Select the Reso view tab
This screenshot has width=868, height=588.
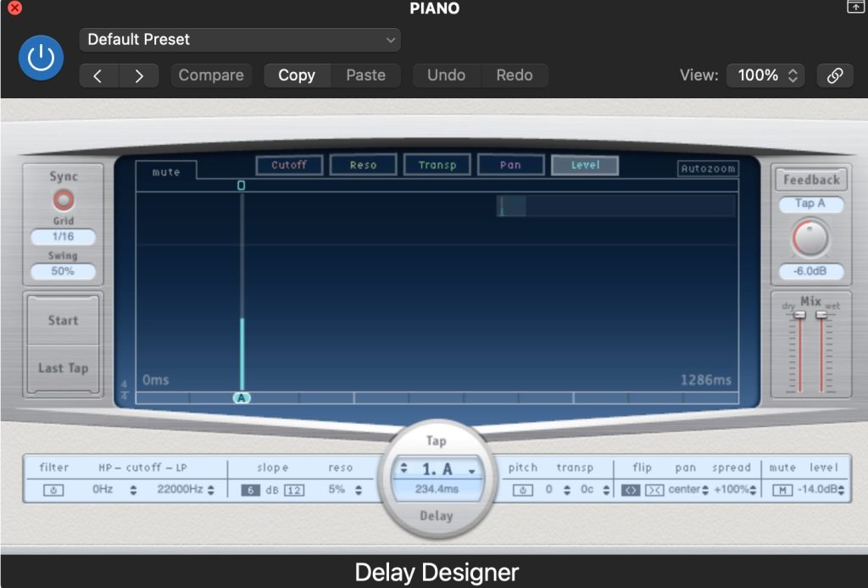(363, 165)
